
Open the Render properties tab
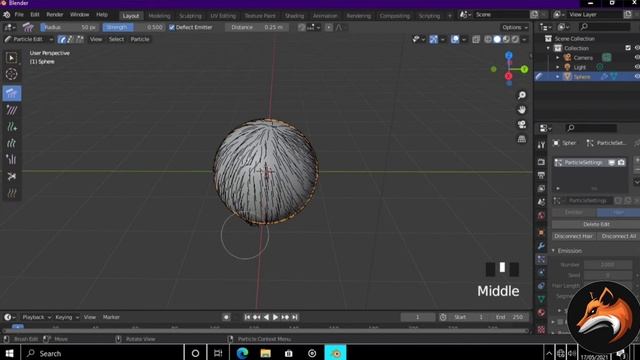(541, 162)
